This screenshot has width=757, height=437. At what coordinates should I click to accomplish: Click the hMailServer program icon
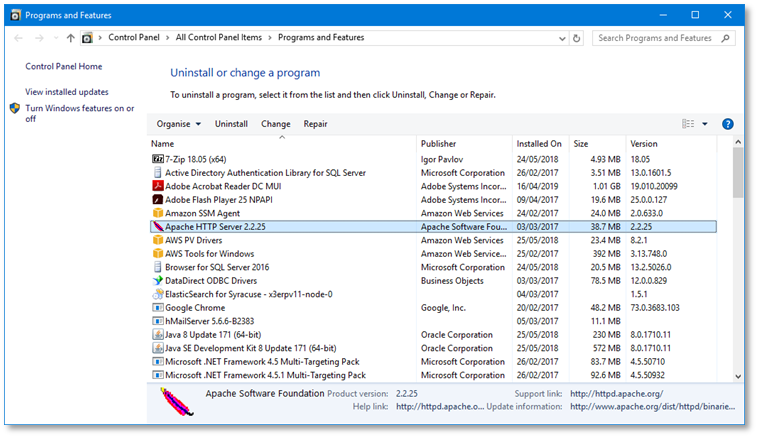point(157,321)
